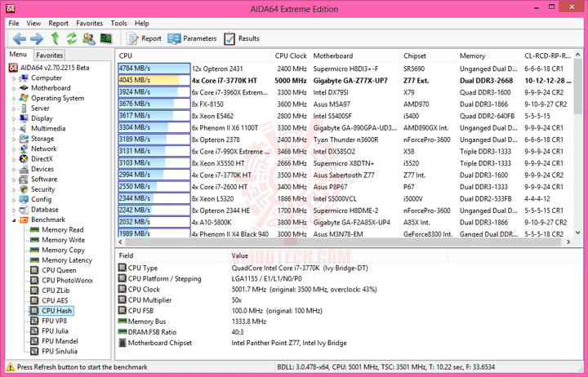The image size is (588, 377).
Task: Select the yellow 4045 MB/s result bar
Action: coord(154,80)
